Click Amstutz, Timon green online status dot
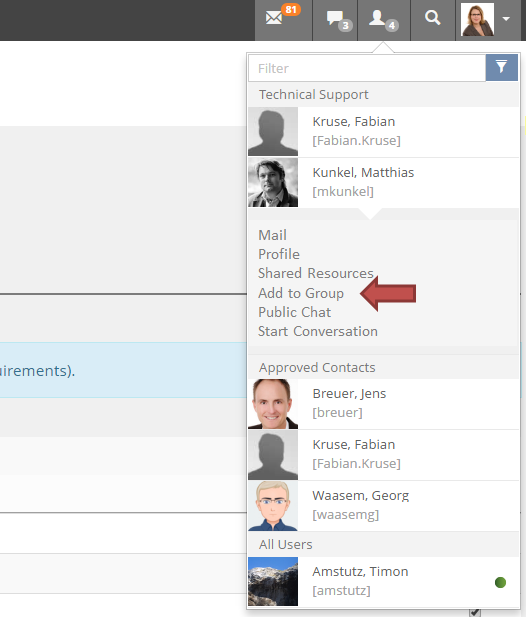Viewport: 526px width, 617px height. coord(500,582)
